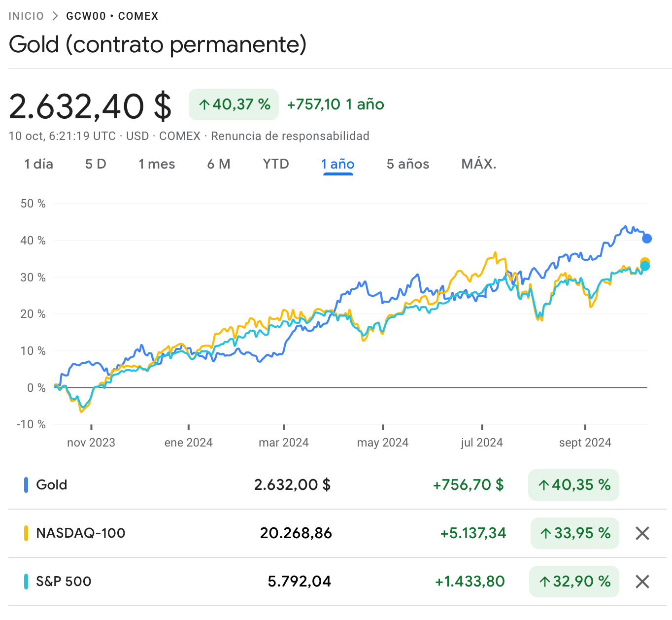Screen dimensions: 672x620
Task: Show the 6 M chart range
Action: (x=219, y=164)
